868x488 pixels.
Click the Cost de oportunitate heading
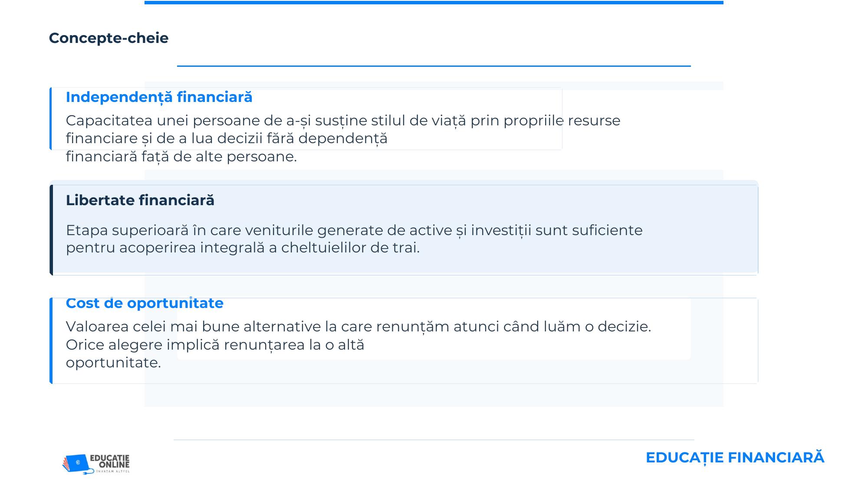point(145,303)
